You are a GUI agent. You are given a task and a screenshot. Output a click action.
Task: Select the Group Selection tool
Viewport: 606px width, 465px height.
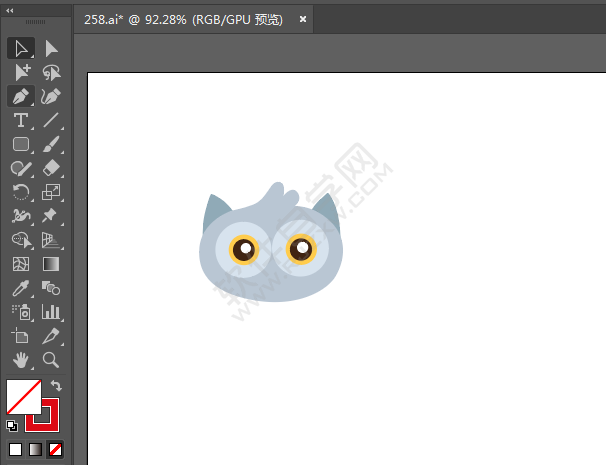(x=21, y=72)
